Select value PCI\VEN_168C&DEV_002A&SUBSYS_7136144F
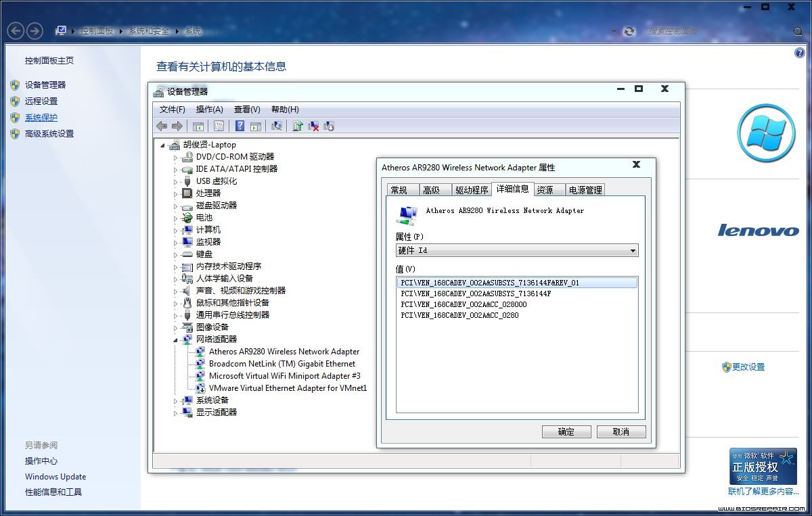 pos(476,294)
